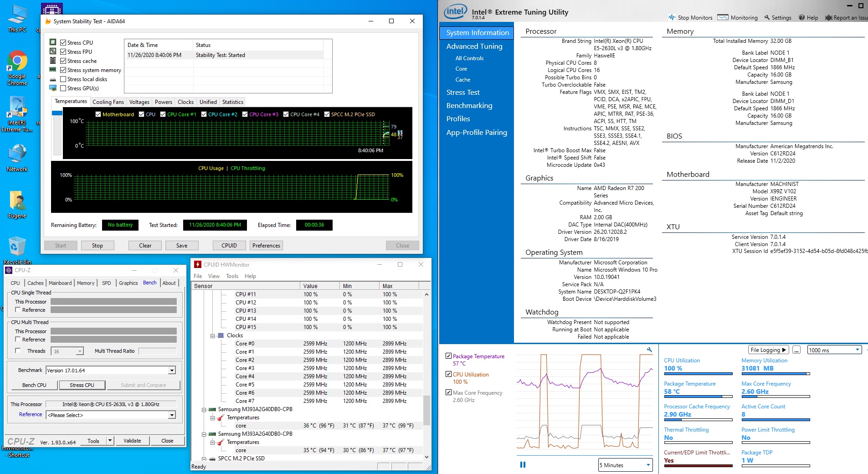868x474 pixels.
Task: Open the Mainboard tab in CPU-Z
Action: pos(60,283)
